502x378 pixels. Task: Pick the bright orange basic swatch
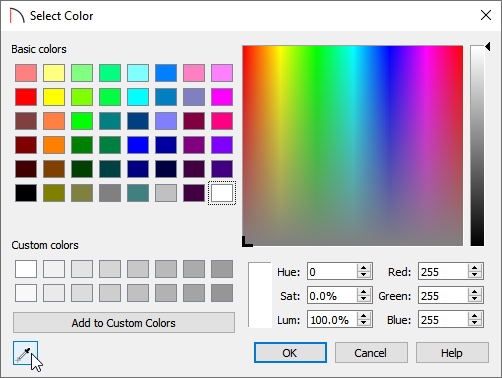point(54,145)
